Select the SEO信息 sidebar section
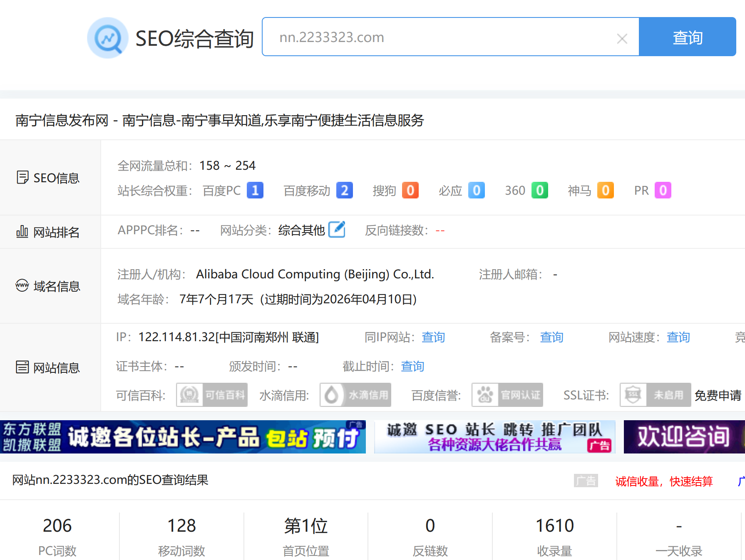This screenshot has width=745, height=560. (49, 178)
